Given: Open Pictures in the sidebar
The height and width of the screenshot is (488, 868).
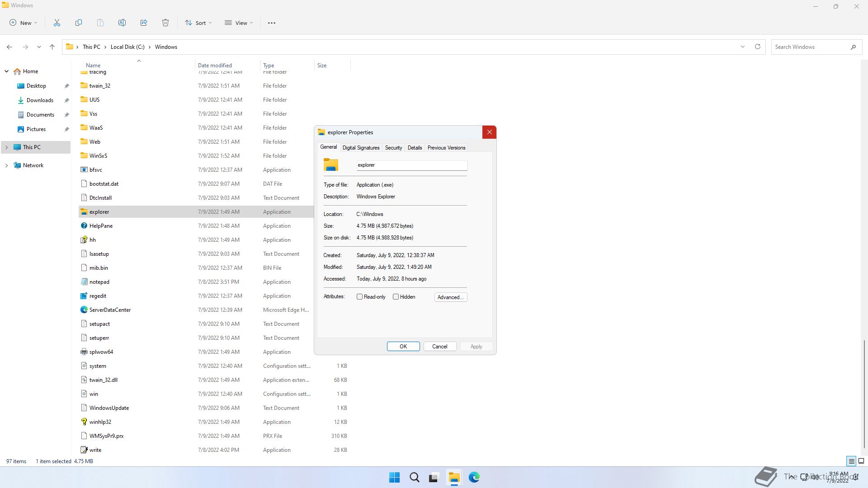Looking at the screenshot, I should point(36,129).
